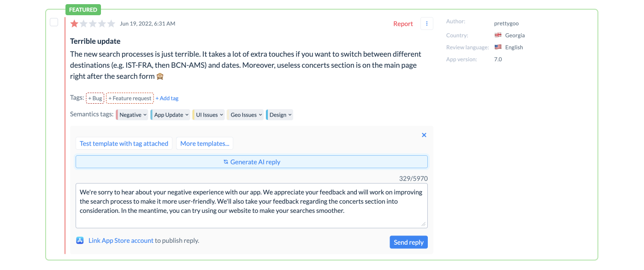The image size is (644, 270).
Task: Click the US flag beside English
Action: [498, 47]
